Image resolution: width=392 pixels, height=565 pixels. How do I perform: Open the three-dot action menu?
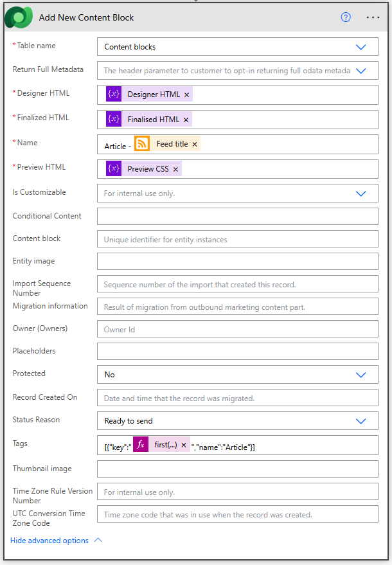(x=373, y=17)
